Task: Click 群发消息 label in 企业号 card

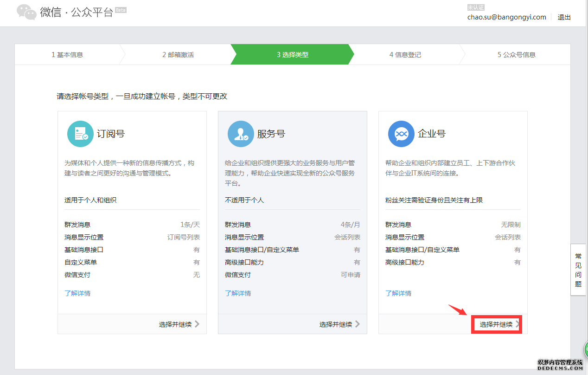Action: tap(398, 225)
